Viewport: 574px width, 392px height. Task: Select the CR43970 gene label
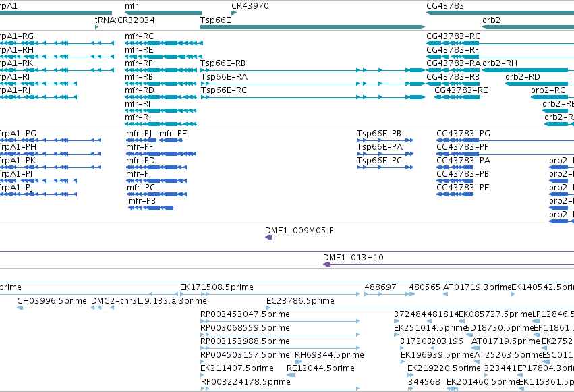click(250, 6)
